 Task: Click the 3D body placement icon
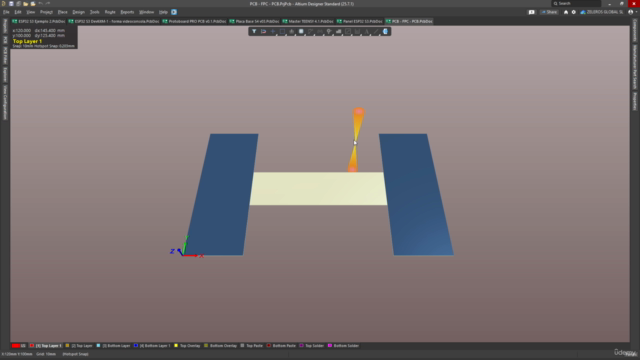point(385,31)
